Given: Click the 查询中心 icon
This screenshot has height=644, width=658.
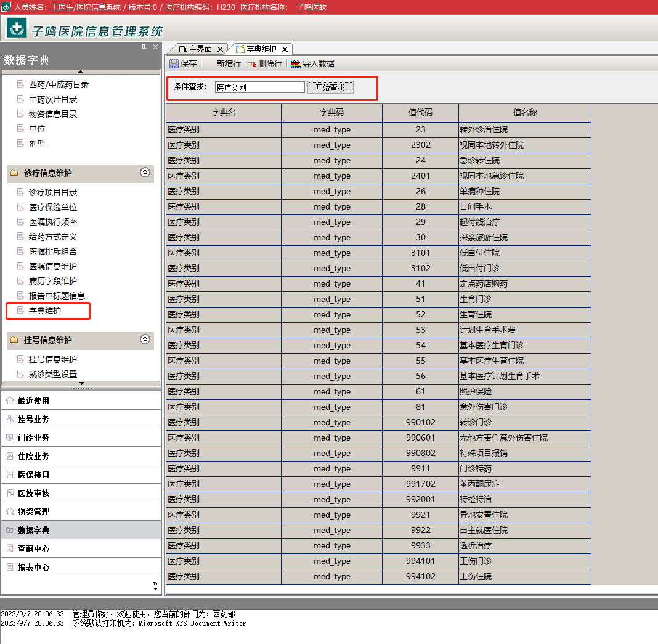Looking at the screenshot, I should (10, 548).
